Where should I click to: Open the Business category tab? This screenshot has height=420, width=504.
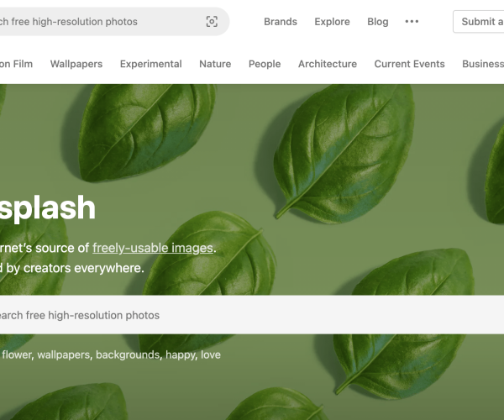[x=483, y=64]
